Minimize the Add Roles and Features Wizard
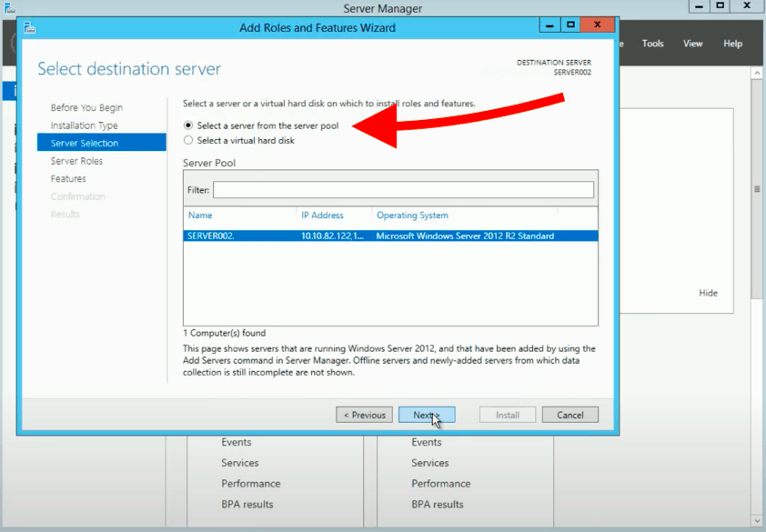This screenshot has width=766, height=532. click(549, 25)
